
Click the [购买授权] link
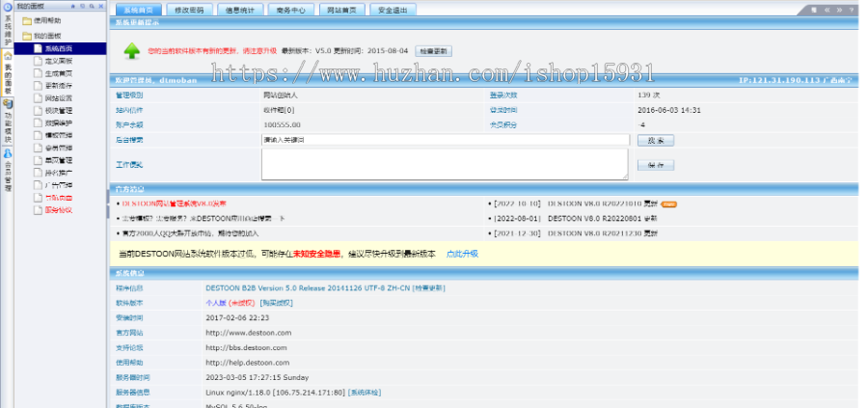276,303
